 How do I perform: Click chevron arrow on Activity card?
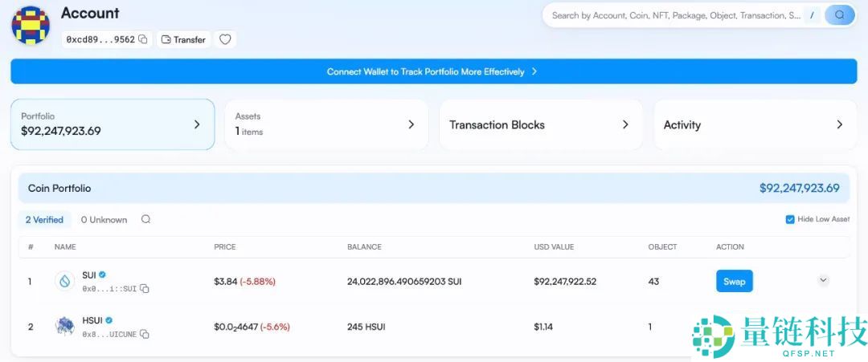click(x=840, y=124)
